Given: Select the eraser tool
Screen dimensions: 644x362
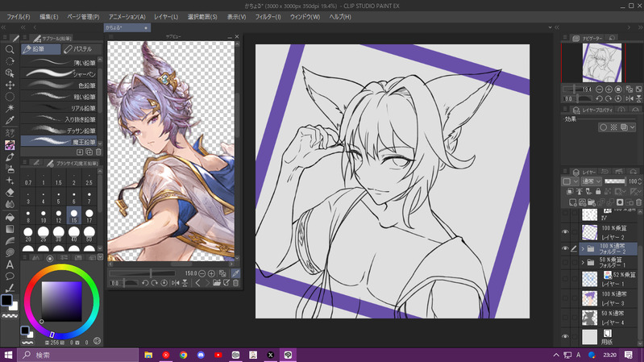Looking at the screenshot, I should click(x=10, y=193).
